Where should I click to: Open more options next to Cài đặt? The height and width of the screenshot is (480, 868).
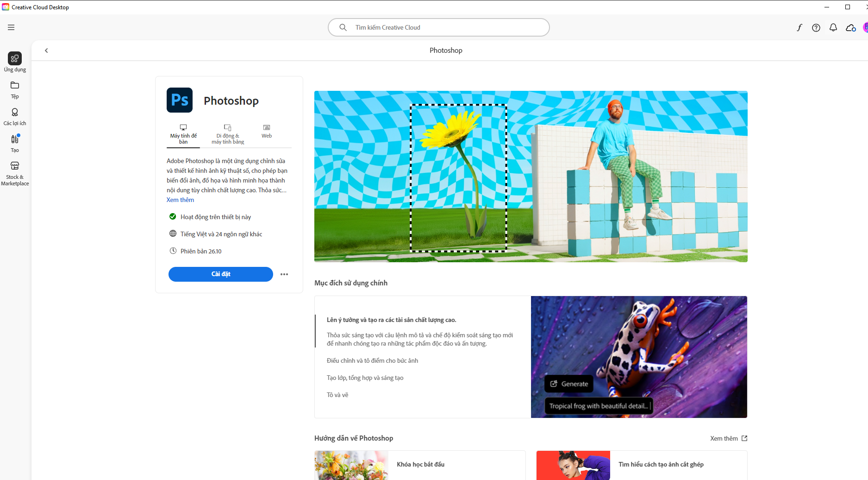(x=284, y=274)
